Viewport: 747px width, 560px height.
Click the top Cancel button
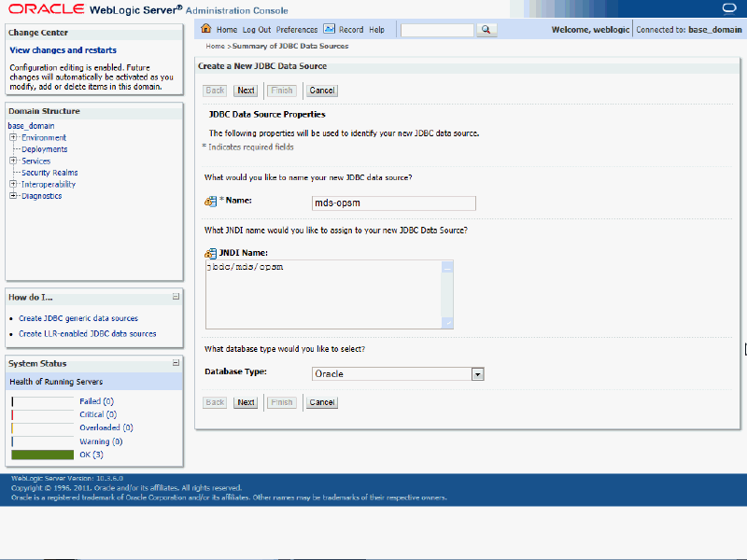pos(322,91)
